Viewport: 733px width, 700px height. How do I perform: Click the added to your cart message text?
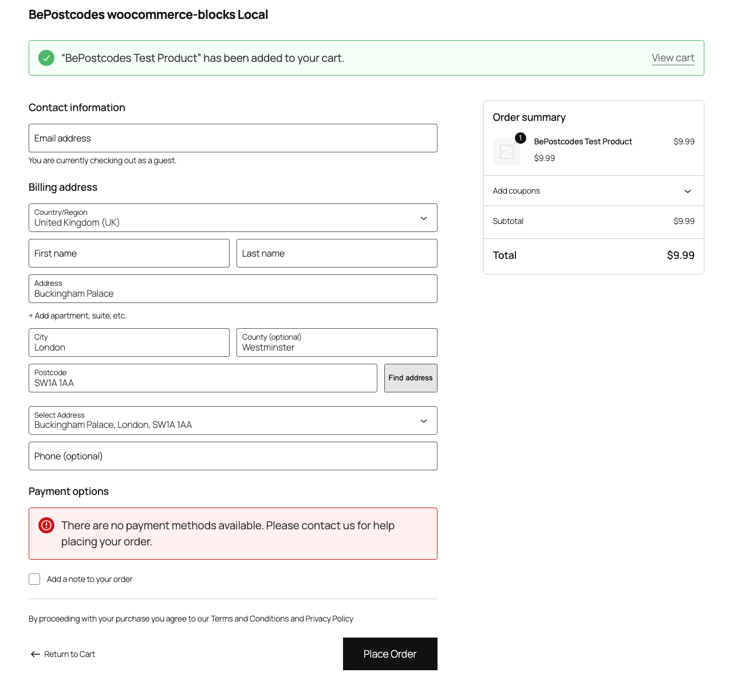point(203,58)
